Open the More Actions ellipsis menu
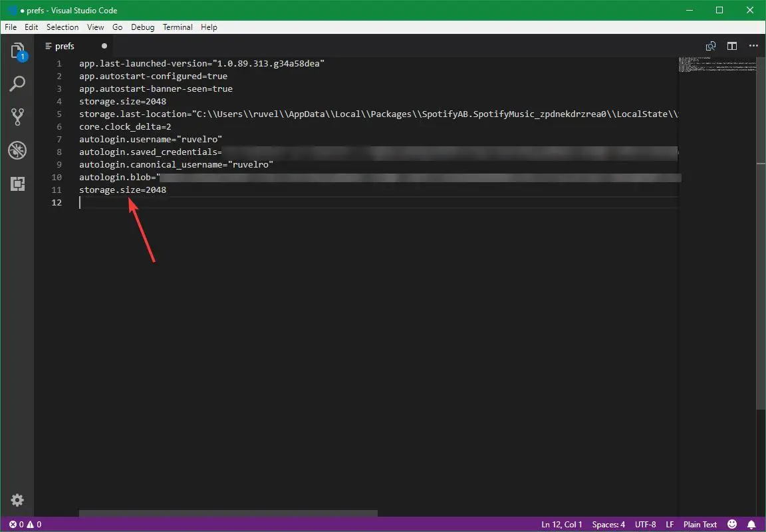 pyautogui.click(x=753, y=46)
